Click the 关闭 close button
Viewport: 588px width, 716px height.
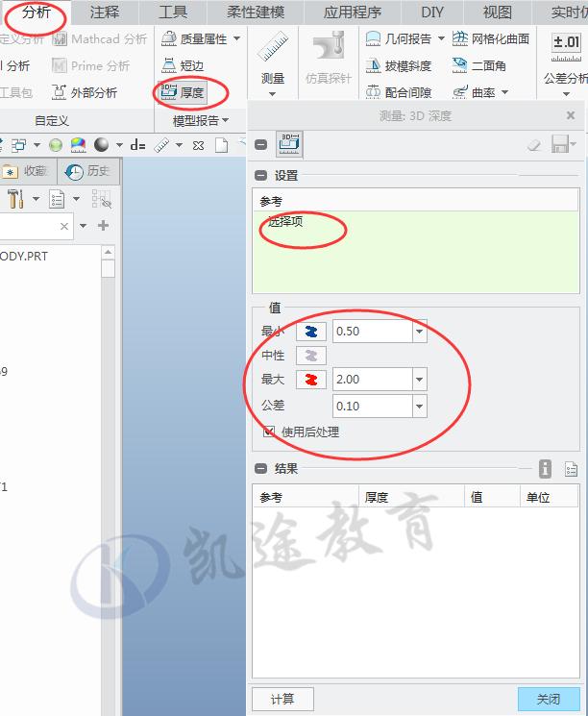(549, 699)
